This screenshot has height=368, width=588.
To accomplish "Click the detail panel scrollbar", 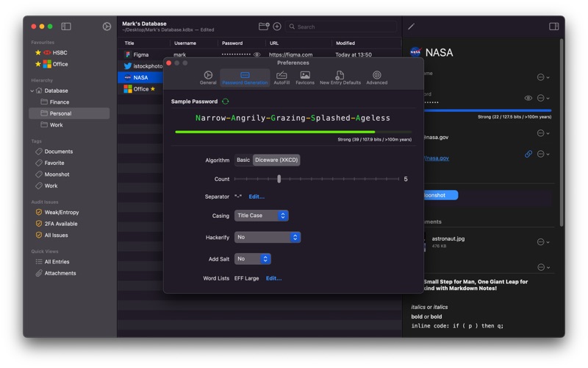I will (x=562, y=132).
